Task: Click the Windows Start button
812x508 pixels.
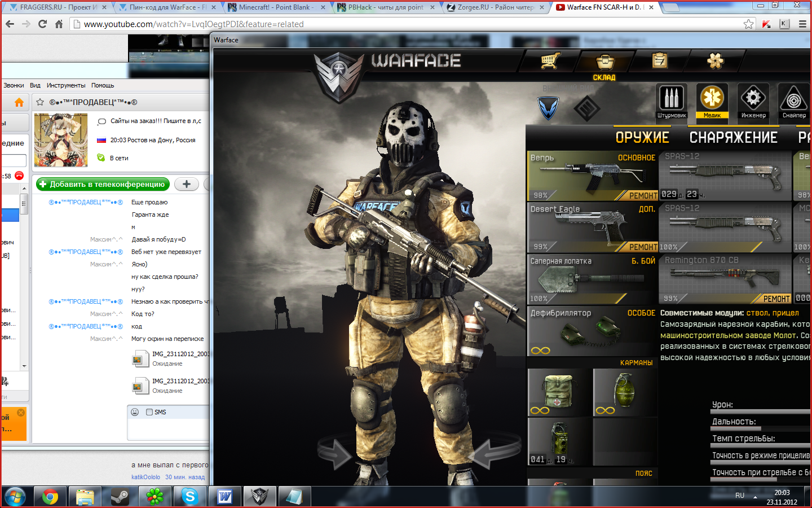Action: (15, 497)
